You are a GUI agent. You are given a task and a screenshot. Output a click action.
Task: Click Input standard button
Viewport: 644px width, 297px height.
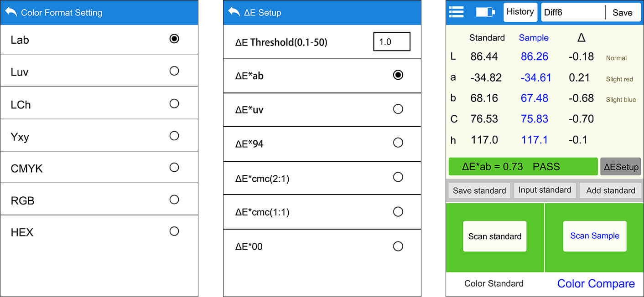point(545,190)
